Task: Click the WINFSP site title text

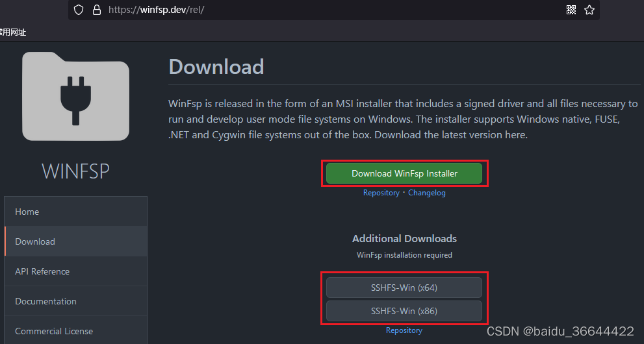Action: pos(75,171)
